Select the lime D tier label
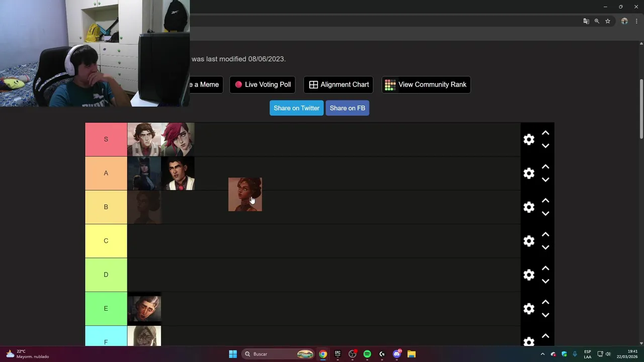 (106, 275)
